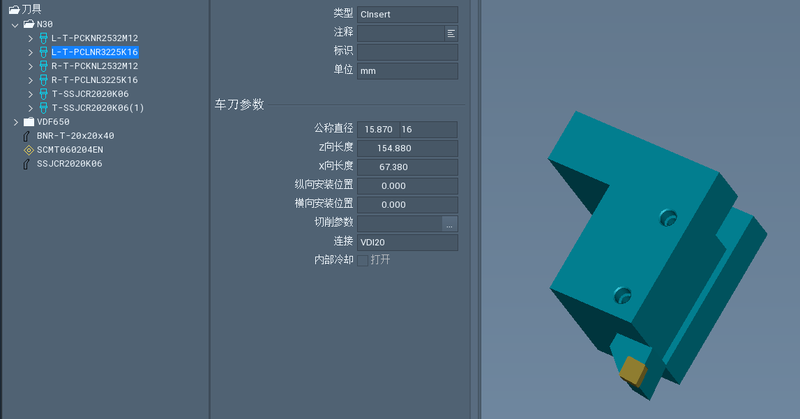Collapse the N30 folder
Image resolution: width=800 pixels, height=419 pixels.
pos(15,24)
